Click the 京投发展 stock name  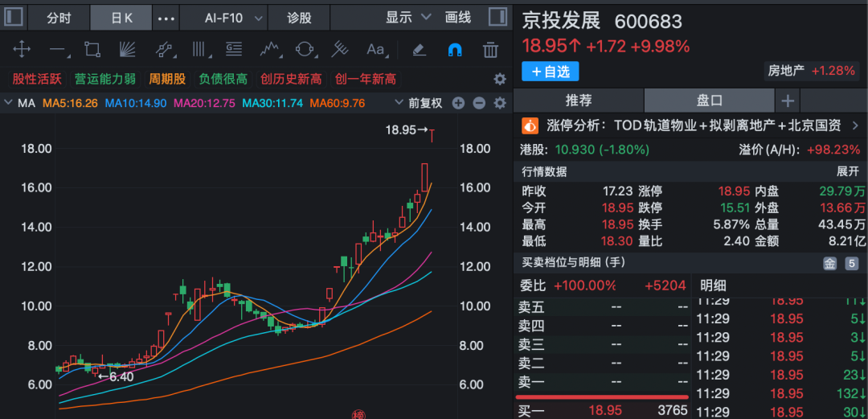pyautogui.click(x=561, y=22)
